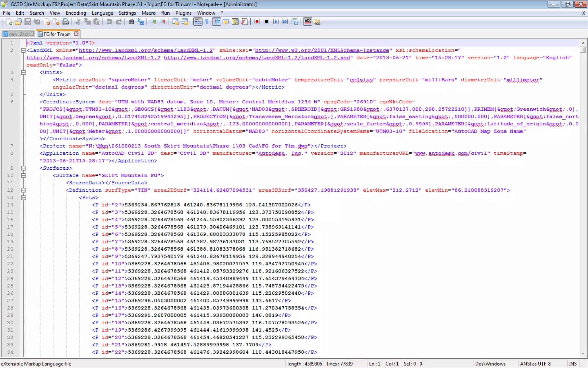Close the FG for Tim.xml tab
Image resolution: width=588 pixels, height=368 pixels.
[x=76, y=34]
